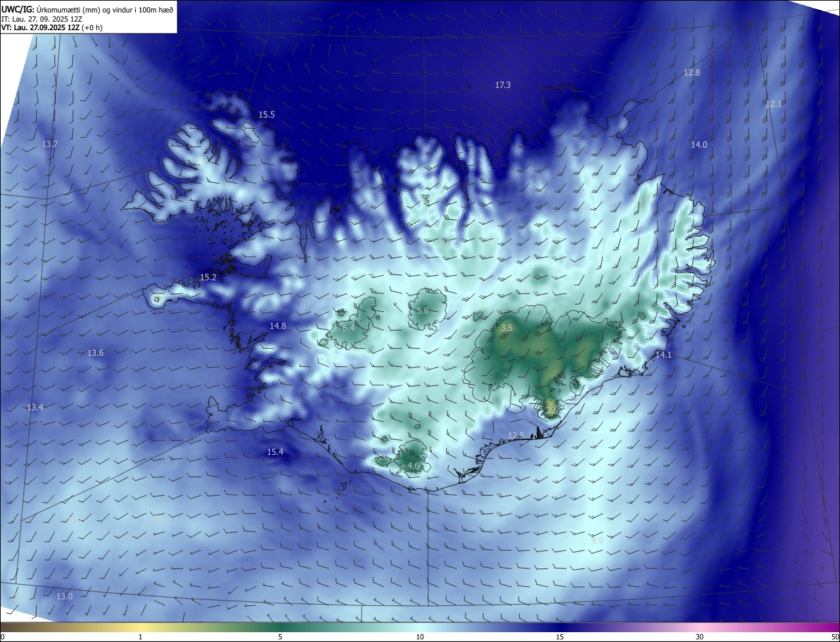This screenshot has width=840, height=642.
Task: Click the 14.0 value off the northeast coast
Action: click(699, 144)
